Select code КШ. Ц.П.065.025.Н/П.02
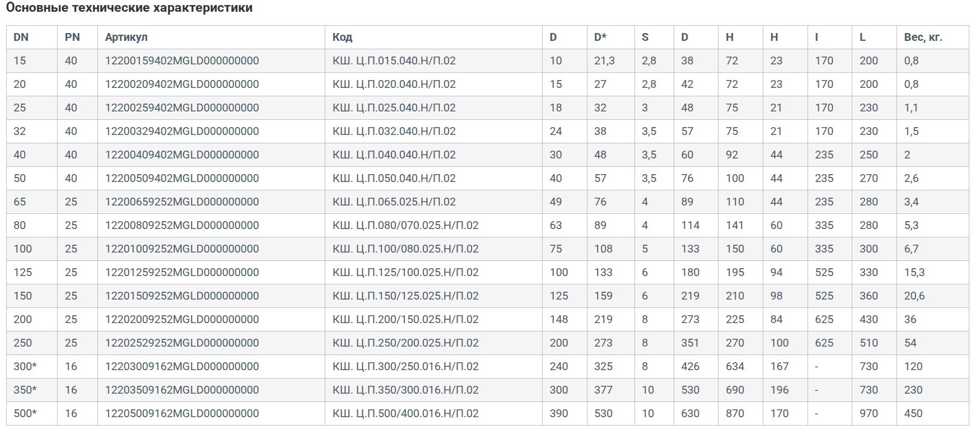Viewport: 980px width, 439px height. (394, 202)
